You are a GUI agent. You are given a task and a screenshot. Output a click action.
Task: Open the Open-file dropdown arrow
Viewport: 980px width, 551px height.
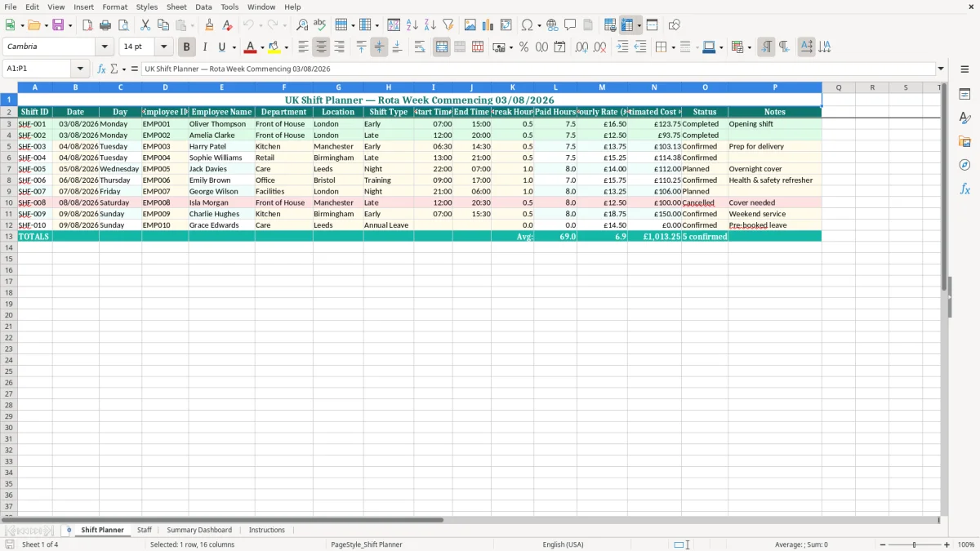tap(47, 25)
